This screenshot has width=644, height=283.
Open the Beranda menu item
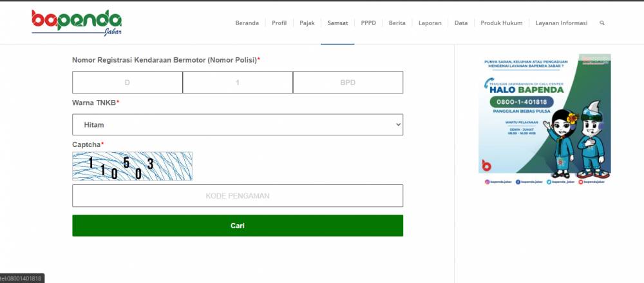point(247,23)
